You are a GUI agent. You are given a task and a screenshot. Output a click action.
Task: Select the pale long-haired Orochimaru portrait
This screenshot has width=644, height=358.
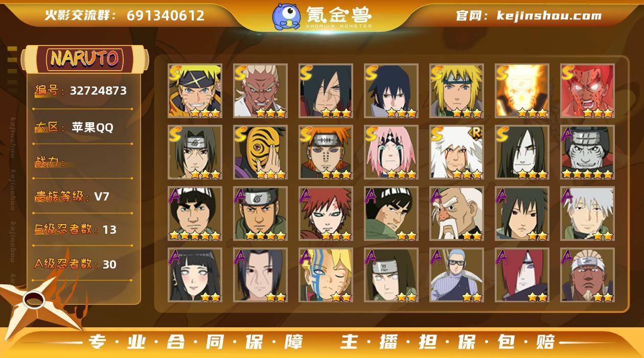click(522, 152)
